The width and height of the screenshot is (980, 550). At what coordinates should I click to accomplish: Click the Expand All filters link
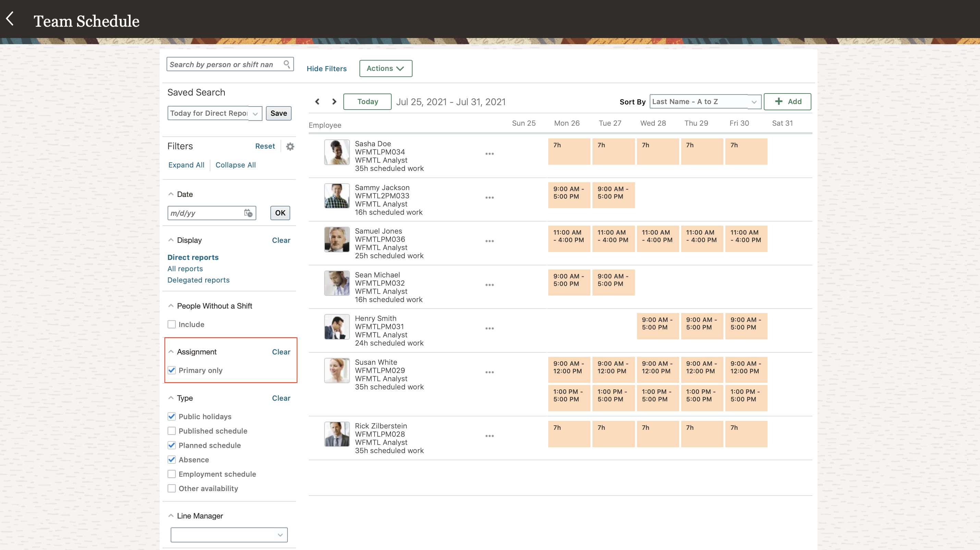click(x=186, y=165)
